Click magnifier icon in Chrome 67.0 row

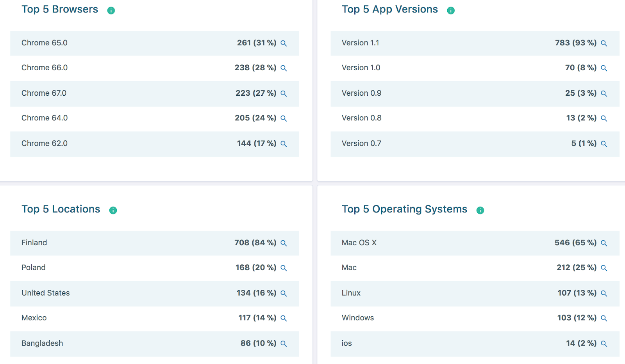[x=284, y=94]
